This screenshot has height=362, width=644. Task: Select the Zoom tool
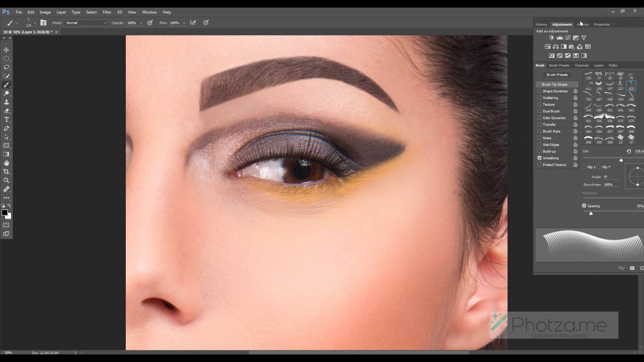[x=7, y=180]
